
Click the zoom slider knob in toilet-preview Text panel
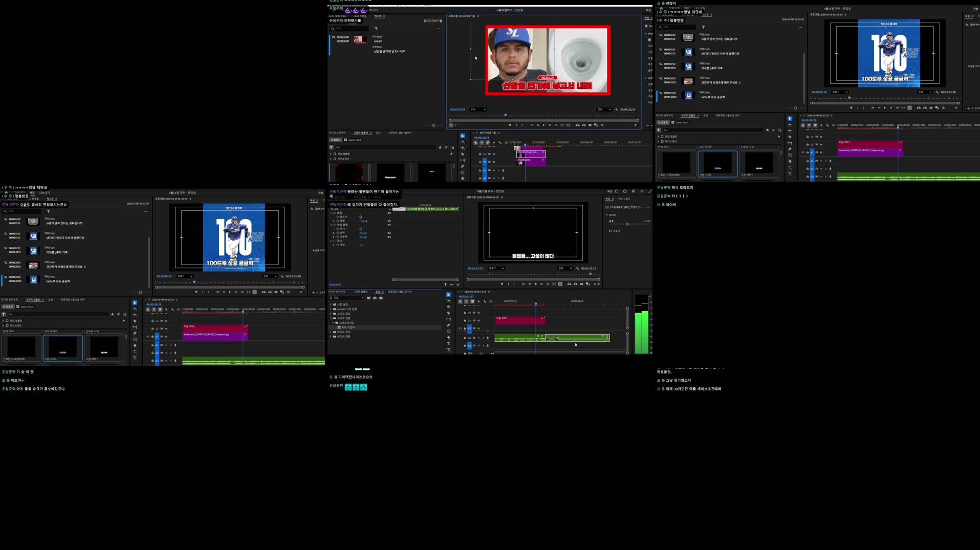point(433,125)
